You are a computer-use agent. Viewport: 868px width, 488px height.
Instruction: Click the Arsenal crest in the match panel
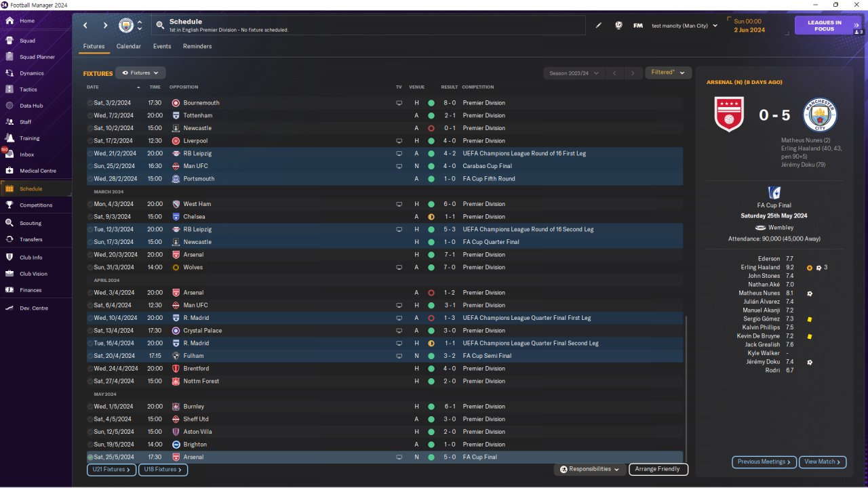click(730, 115)
